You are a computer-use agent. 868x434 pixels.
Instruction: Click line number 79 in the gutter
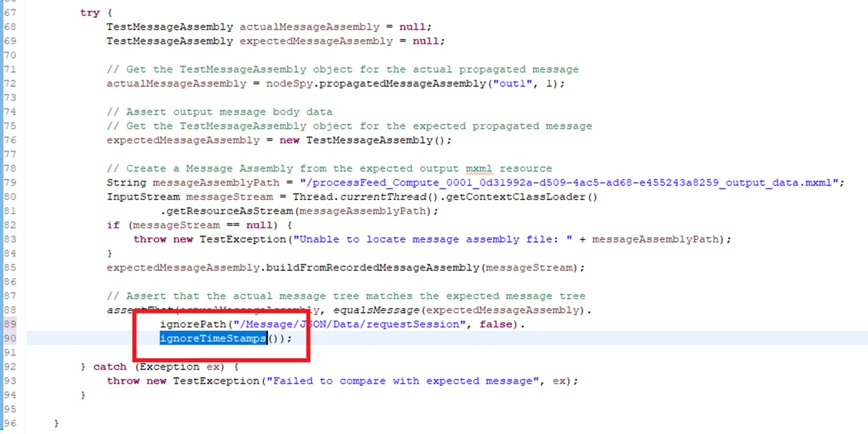(x=10, y=183)
